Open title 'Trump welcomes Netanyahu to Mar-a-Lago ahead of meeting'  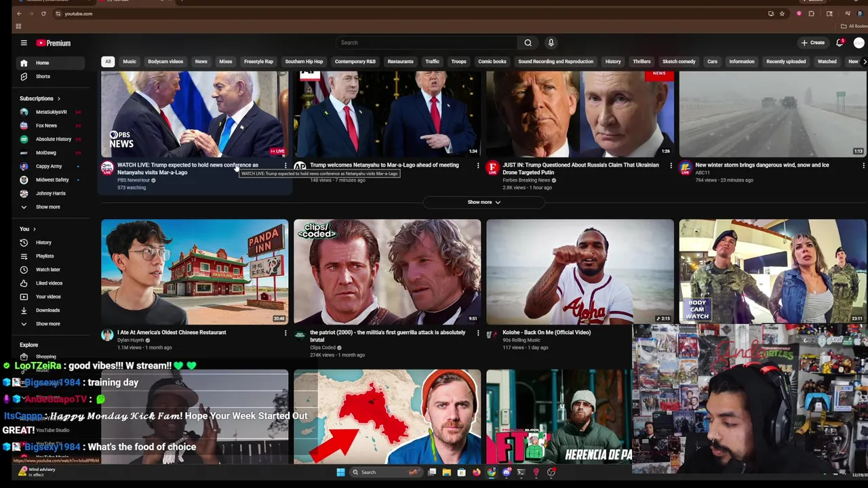[x=384, y=165]
